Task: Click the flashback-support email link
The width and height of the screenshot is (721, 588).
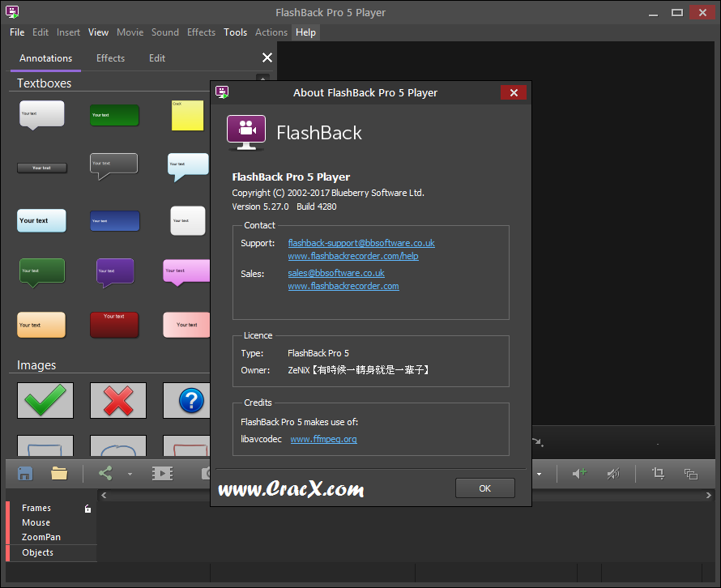Action: pos(361,243)
